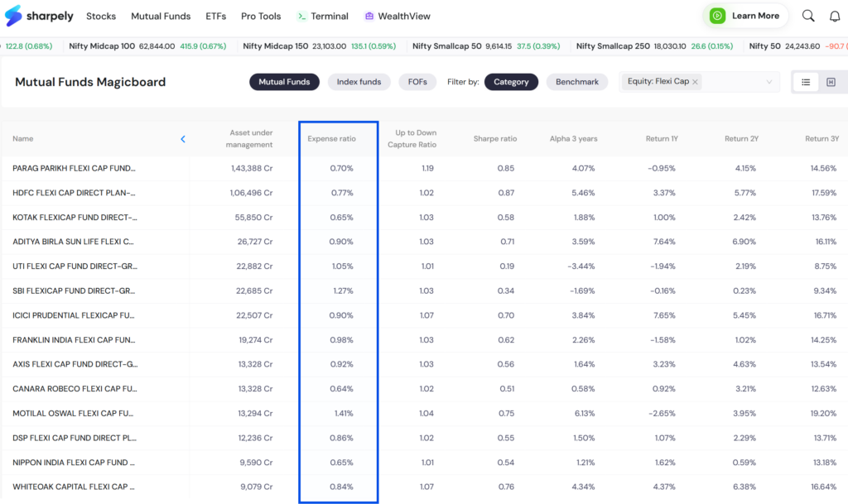848x504 pixels.
Task: Click the green play icon beside Learn More
Action: (718, 16)
